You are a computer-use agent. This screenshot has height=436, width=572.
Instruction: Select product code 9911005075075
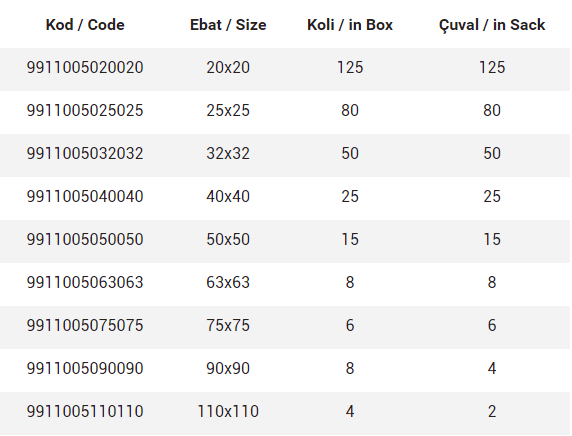coord(85,325)
